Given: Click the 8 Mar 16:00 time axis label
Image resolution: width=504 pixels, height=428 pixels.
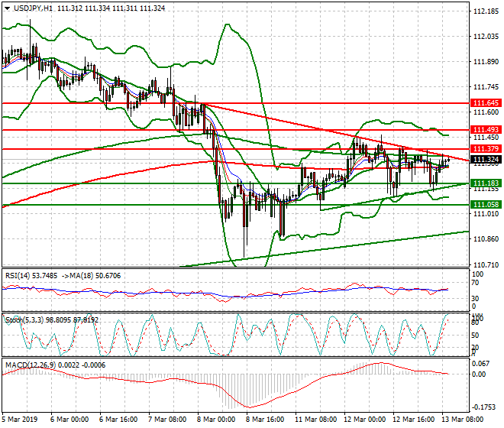Looking at the screenshot, I should click(x=265, y=420).
